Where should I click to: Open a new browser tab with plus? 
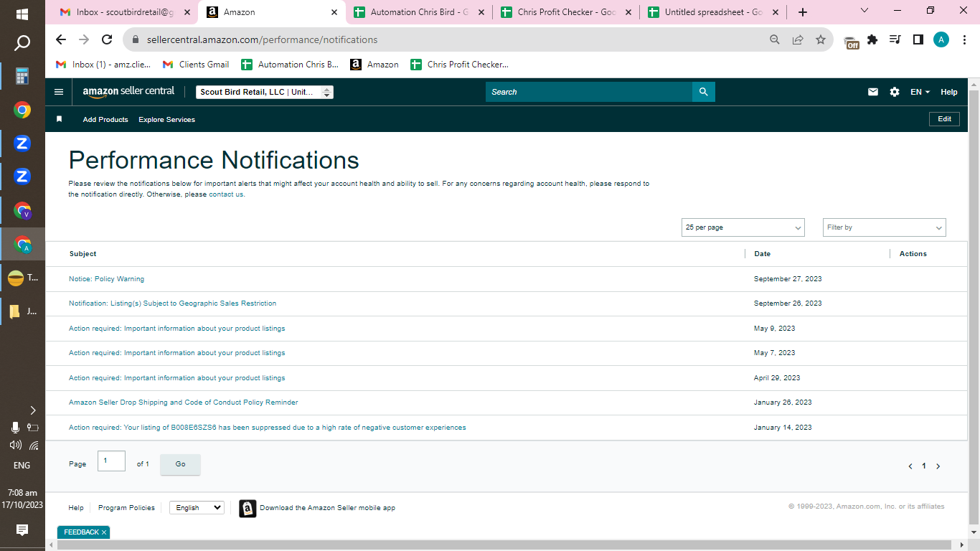point(803,12)
